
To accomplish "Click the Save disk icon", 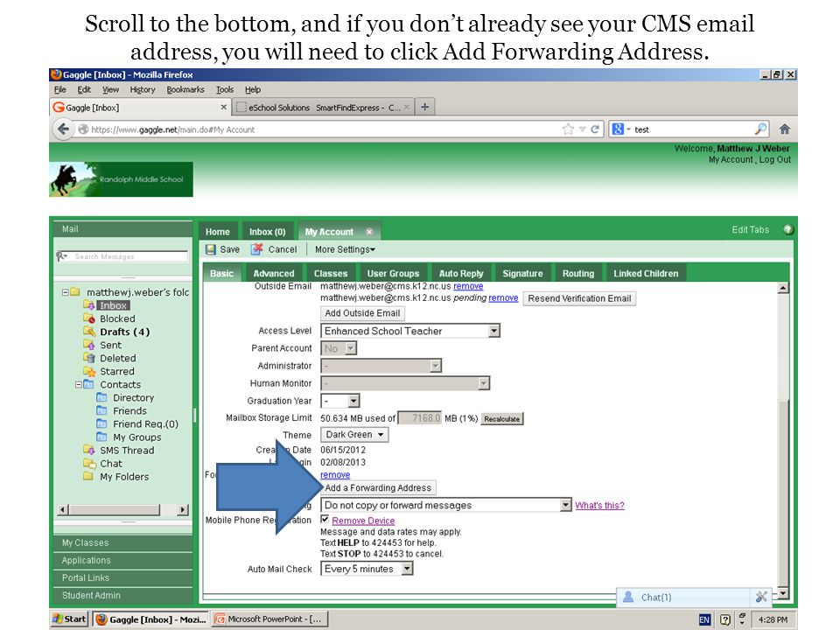I will click(211, 249).
